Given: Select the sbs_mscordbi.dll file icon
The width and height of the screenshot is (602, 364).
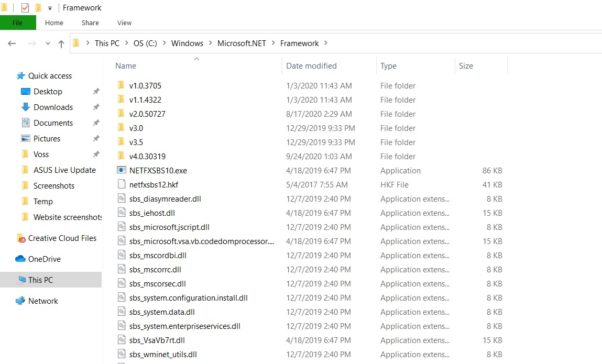Looking at the screenshot, I should [122, 255].
